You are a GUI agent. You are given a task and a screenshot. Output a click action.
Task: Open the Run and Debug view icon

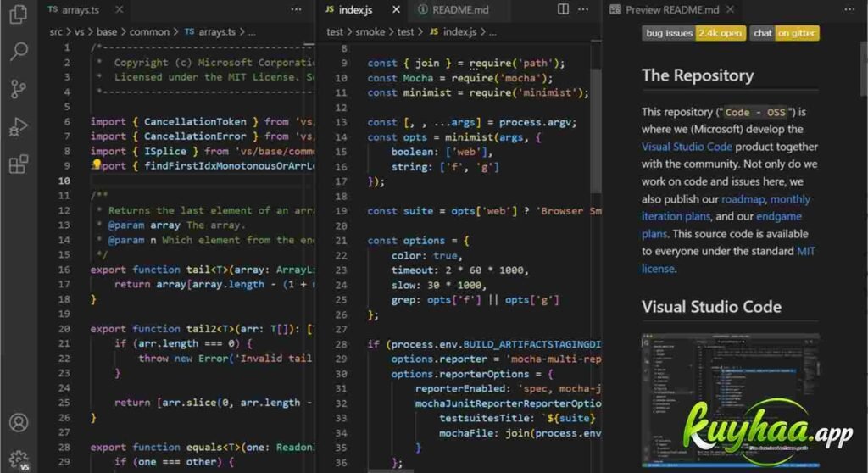coord(19,127)
